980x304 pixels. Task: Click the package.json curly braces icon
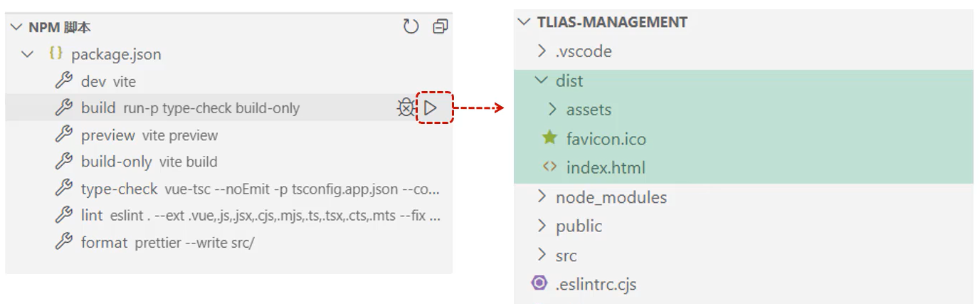pos(56,54)
